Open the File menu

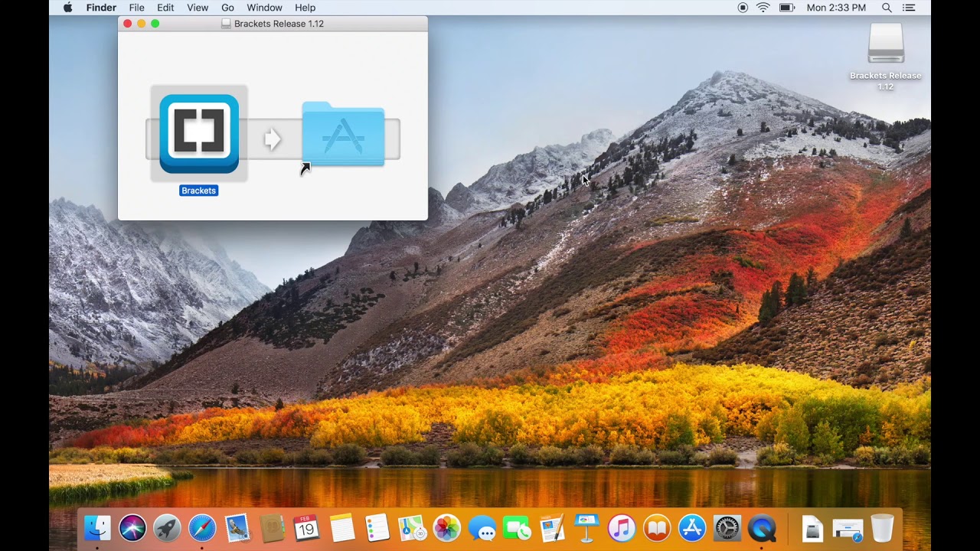[136, 8]
